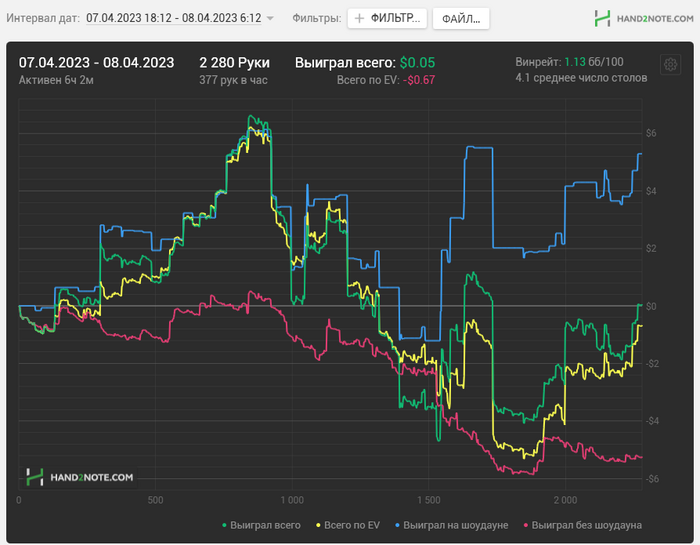Add a new filter with ФИЛЬТР button
This screenshot has height=545, width=700.
coord(387,18)
